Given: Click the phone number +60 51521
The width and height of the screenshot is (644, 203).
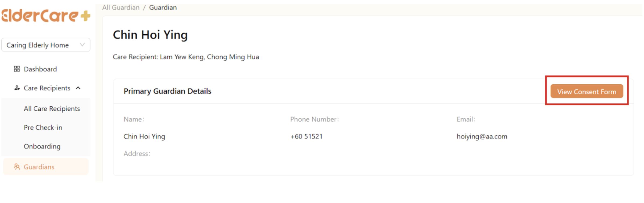Looking at the screenshot, I should [306, 136].
